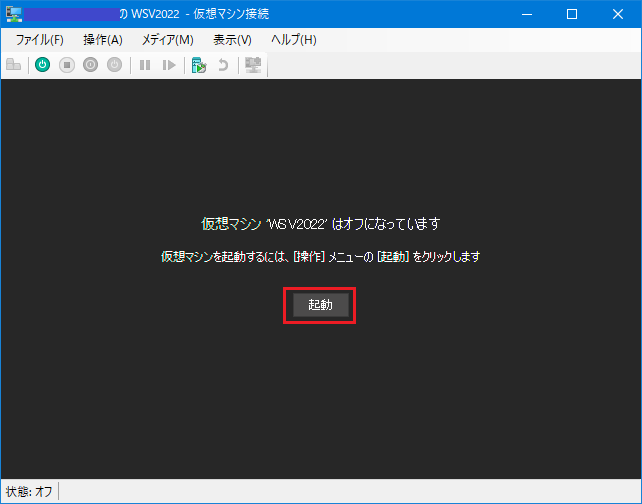642x504 pixels.
Task: Maximize the 仮想マシン接続 window
Action: (x=572, y=14)
